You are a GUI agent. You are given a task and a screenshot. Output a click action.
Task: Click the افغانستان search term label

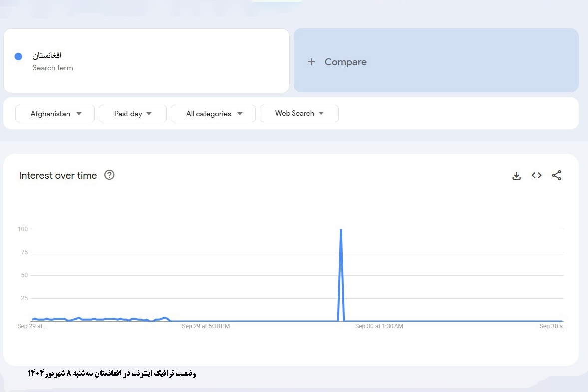(x=46, y=55)
